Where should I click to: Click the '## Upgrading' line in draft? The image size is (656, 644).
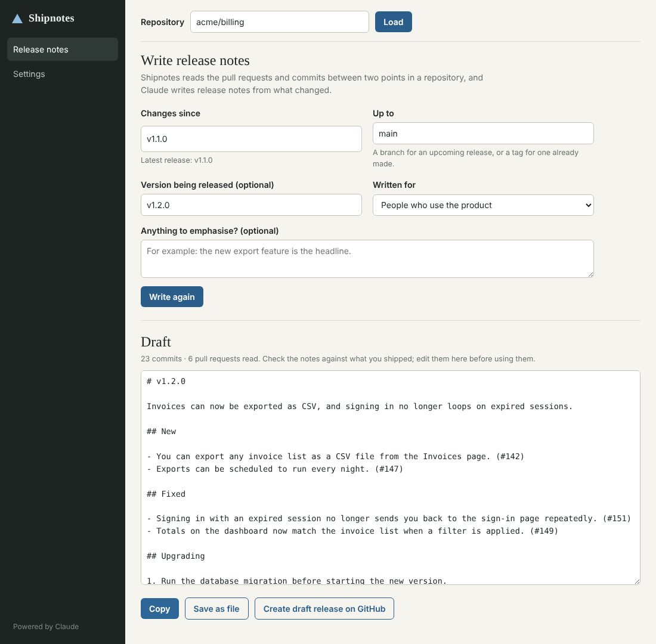tap(176, 556)
